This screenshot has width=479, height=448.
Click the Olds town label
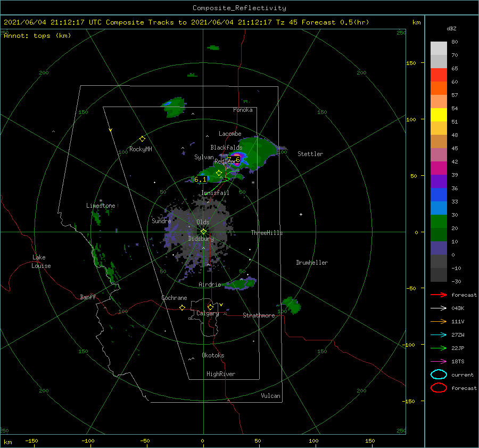(203, 222)
